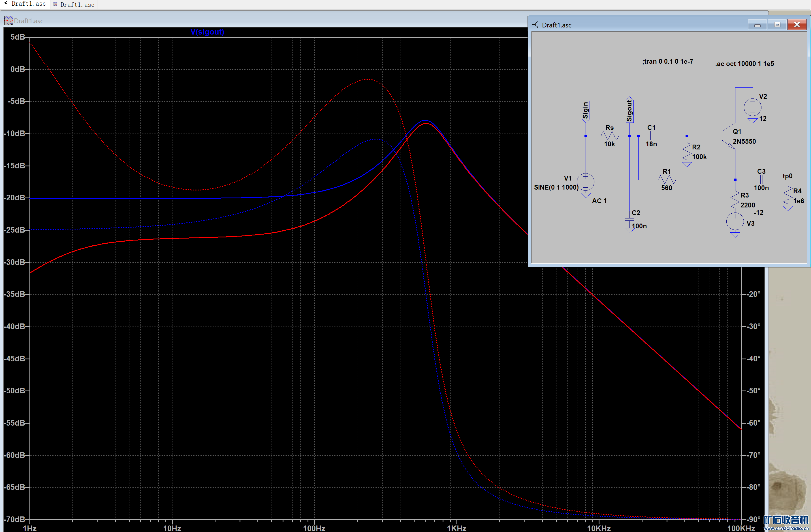Viewport: 811px width, 532px height.
Task: Maximize the schematic Draft1.asc window
Action: [777, 25]
